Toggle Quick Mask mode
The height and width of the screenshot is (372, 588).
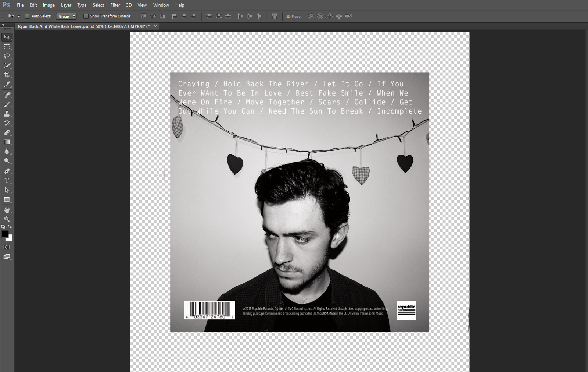point(7,247)
